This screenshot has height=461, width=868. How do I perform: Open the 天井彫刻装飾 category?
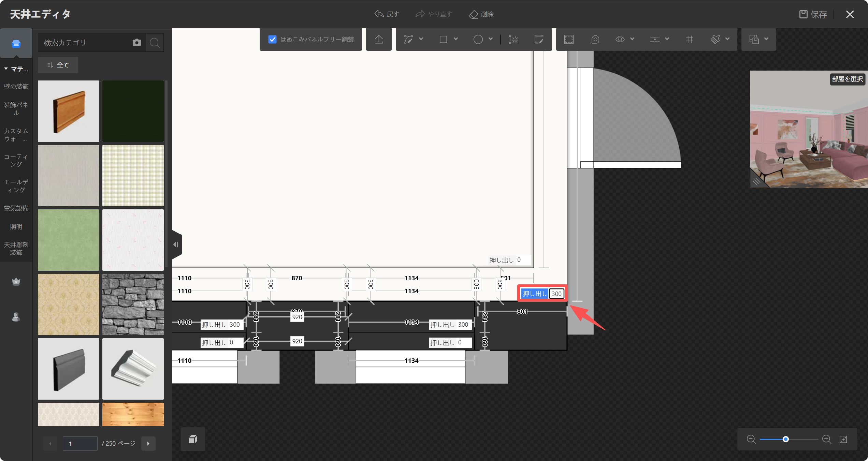(16, 249)
